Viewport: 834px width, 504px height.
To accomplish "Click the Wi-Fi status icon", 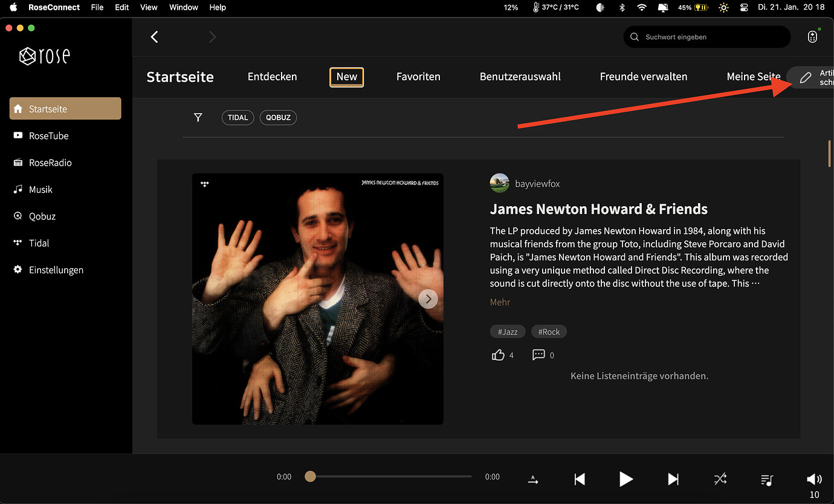I will (x=642, y=7).
